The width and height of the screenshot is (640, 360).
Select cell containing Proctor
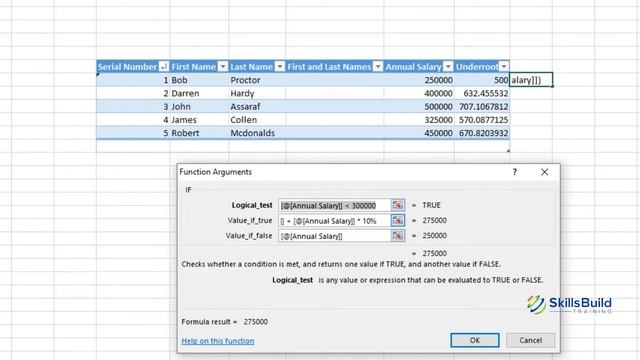tap(257, 80)
